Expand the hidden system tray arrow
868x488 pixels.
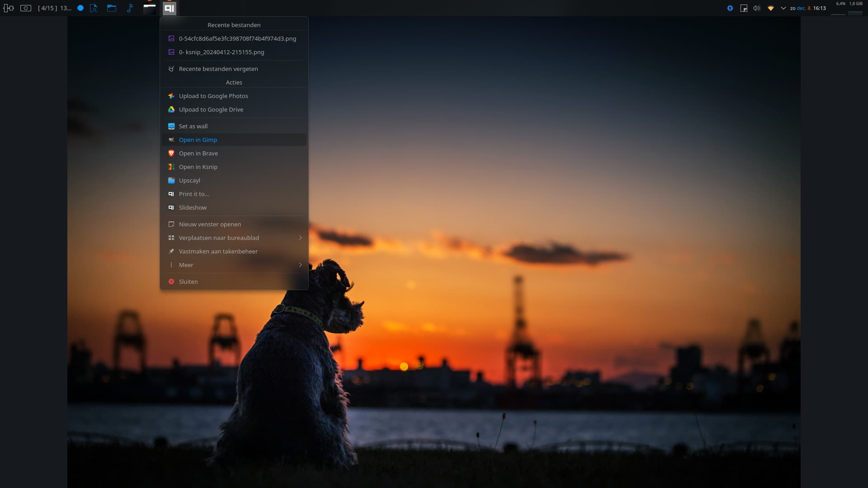tap(783, 8)
